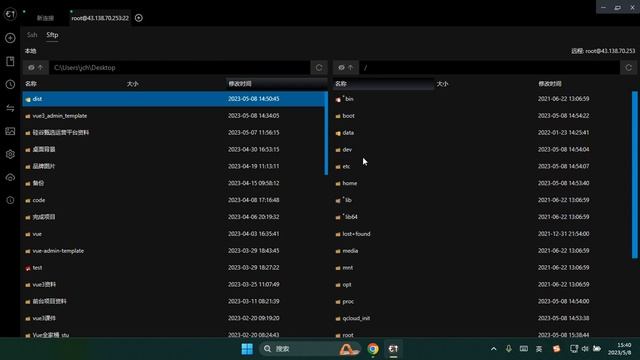
Task: Open history clock icon in sidebar
Action: (10, 84)
